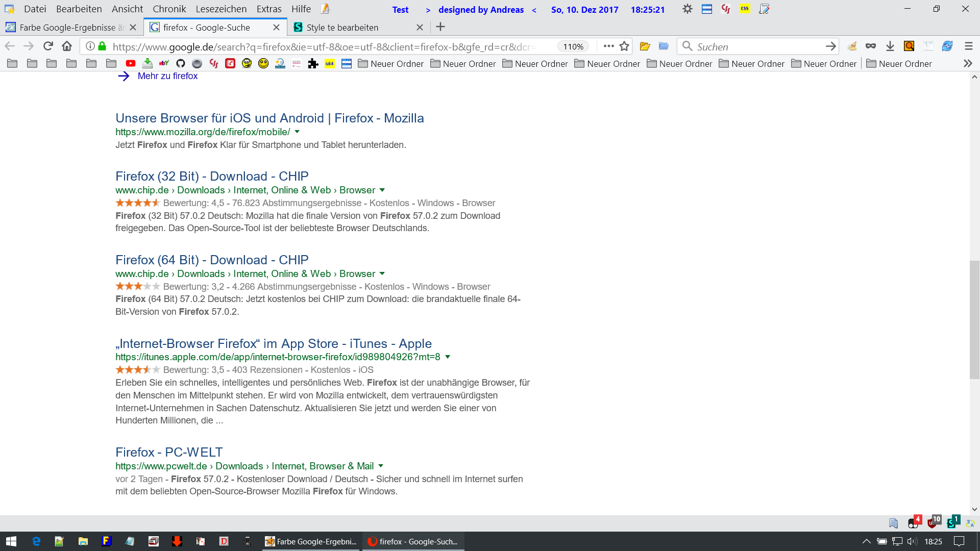This screenshot has height=551, width=980.
Task: Reload the current page
Action: (48, 46)
